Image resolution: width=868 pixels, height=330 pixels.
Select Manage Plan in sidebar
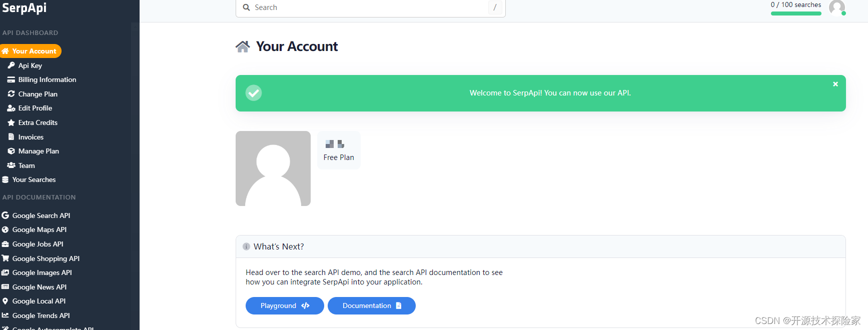(39, 151)
